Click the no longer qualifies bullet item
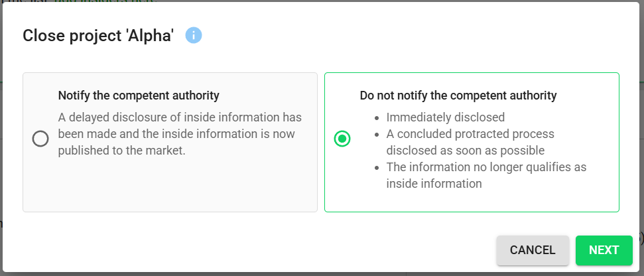 pyautogui.click(x=486, y=175)
